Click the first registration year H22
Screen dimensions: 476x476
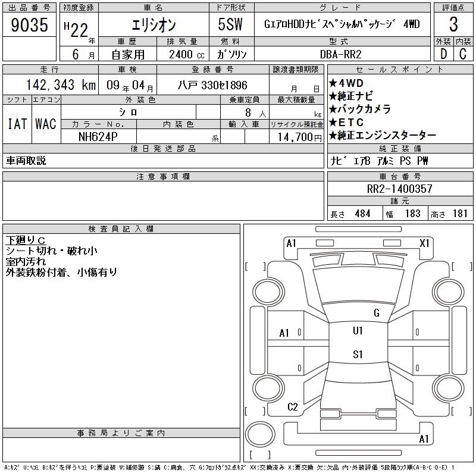[76, 30]
